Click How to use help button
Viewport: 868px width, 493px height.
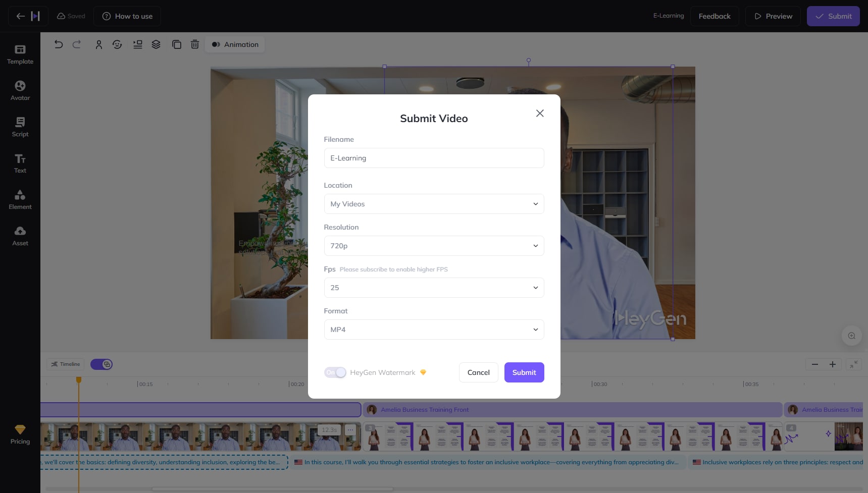coord(127,16)
